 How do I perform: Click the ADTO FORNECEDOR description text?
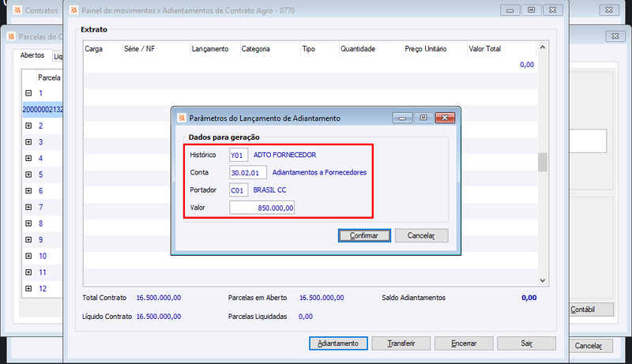(285, 155)
